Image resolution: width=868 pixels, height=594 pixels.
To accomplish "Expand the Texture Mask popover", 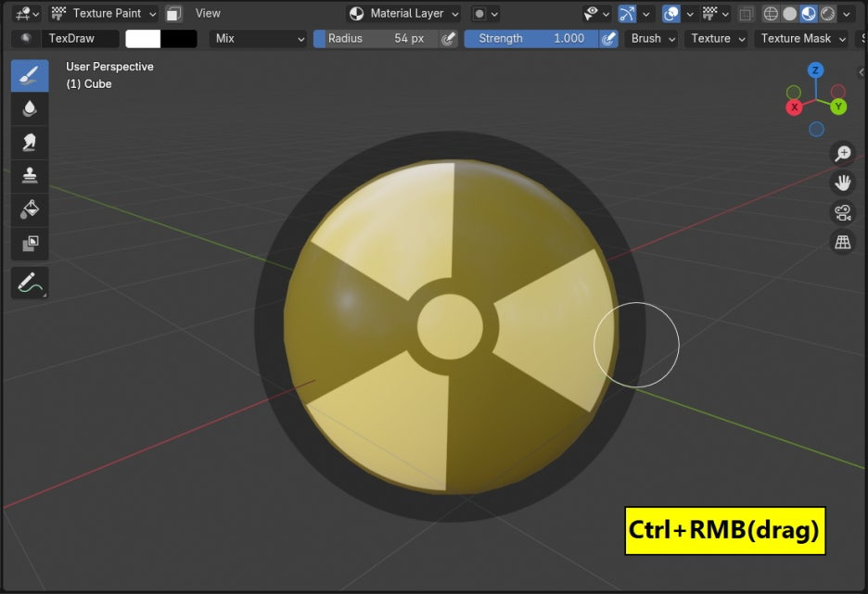I will coord(801,38).
